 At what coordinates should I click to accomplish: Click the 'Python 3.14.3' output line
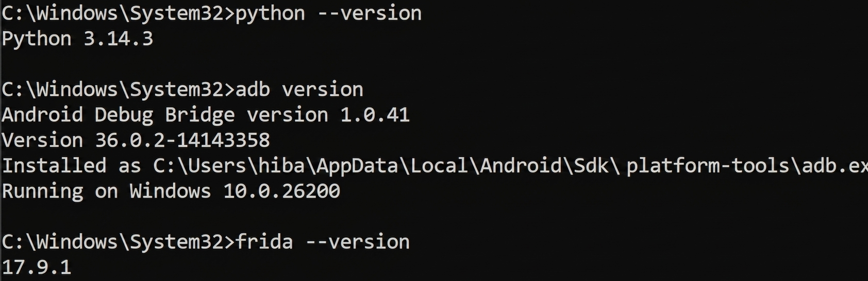pyautogui.click(x=78, y=39)
